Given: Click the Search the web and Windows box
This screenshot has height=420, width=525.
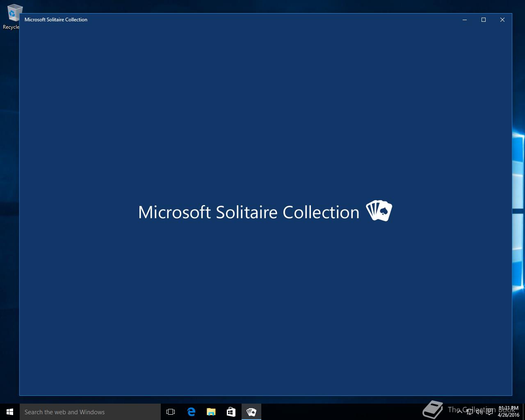Looking at the screenshot, I should click(x=90, y=412).
